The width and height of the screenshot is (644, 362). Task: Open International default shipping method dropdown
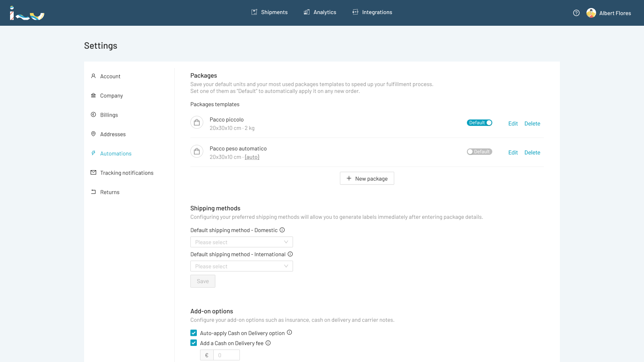point(242,266)
